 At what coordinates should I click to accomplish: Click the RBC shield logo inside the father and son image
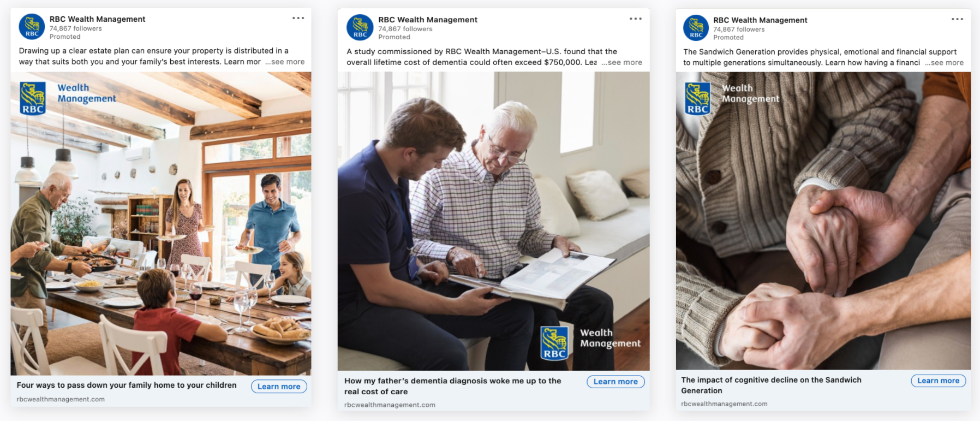(x=554, y=343)
